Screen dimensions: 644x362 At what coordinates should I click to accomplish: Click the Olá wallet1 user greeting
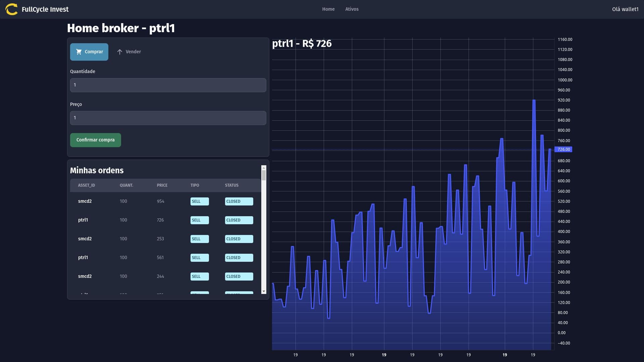tap(625, 9)
